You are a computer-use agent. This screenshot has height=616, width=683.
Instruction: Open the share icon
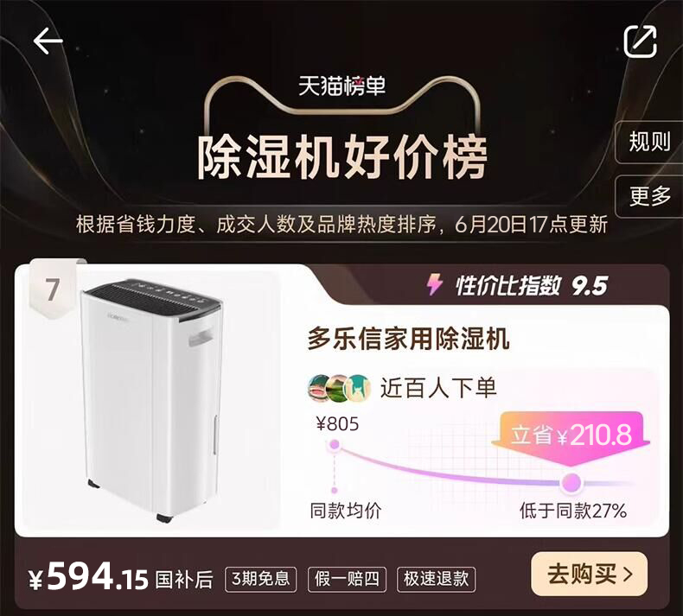pyautogui.click(x=641, y=41)
